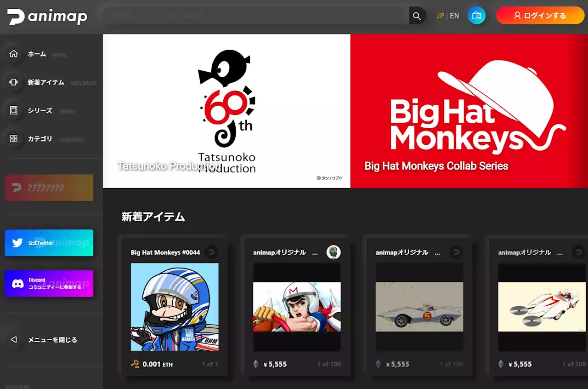Click the 0.001 ETH price
This screenshot has width=588, height=389.
[158, 364]
